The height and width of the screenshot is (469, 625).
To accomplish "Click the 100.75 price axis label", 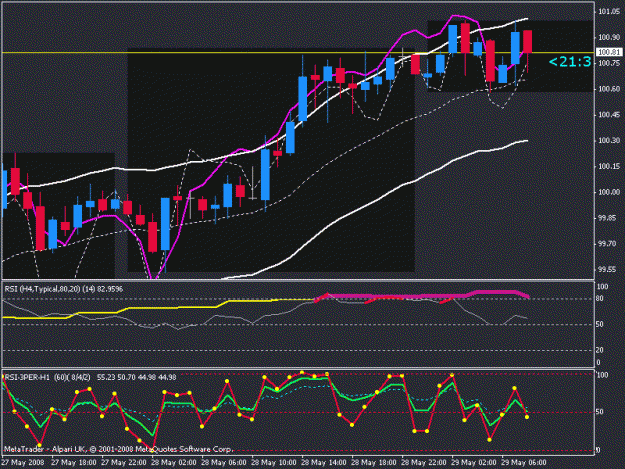I will [x=609, y=63].
